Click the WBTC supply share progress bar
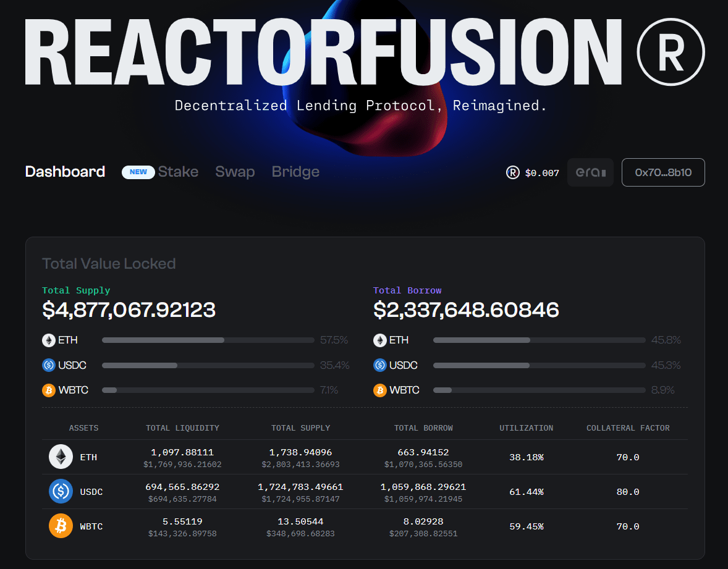This screenshot has height=569, width=728. click(208, 390)
